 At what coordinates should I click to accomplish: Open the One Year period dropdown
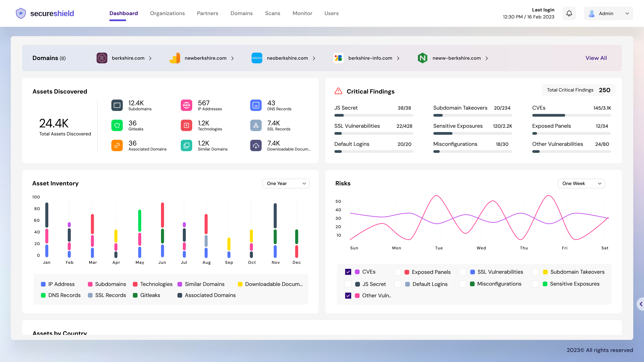click(x=286, y=184)
